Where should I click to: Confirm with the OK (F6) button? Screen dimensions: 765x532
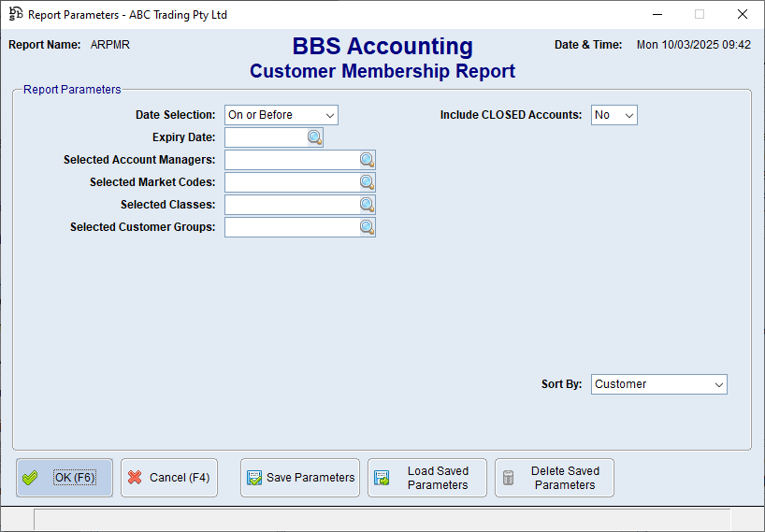point(65,478)
